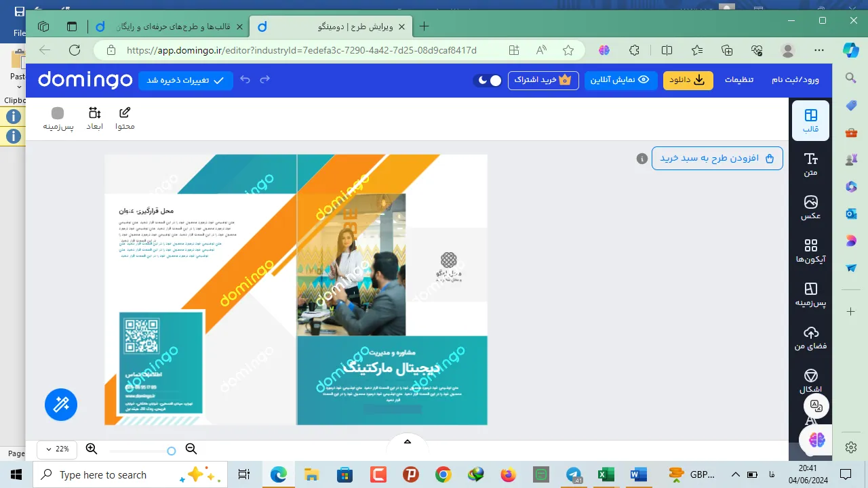Open the آیکون‌ها (icons) panel
The width and height of the screenshot is (868, 488).
[810, 251]
